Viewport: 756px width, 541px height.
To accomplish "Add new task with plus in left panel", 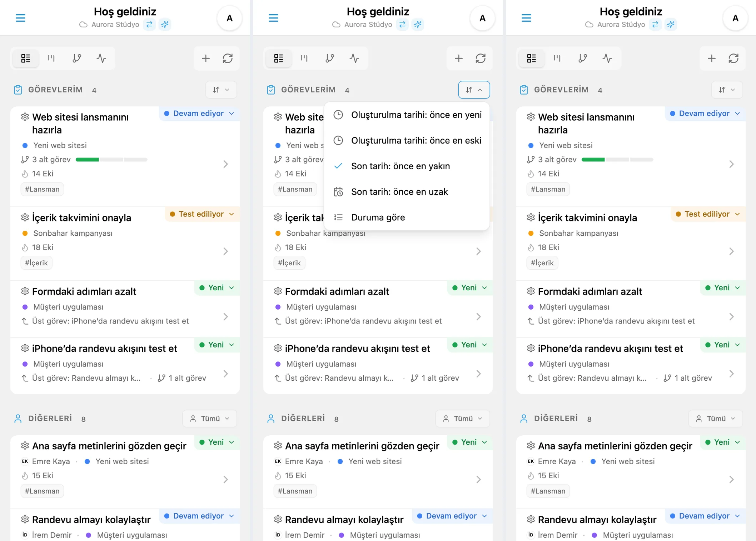I will coord(206,58).
